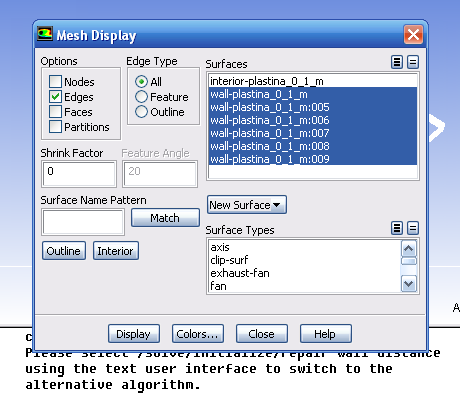Click the Match button
460x396 pixels.
(x=165, y=218)
